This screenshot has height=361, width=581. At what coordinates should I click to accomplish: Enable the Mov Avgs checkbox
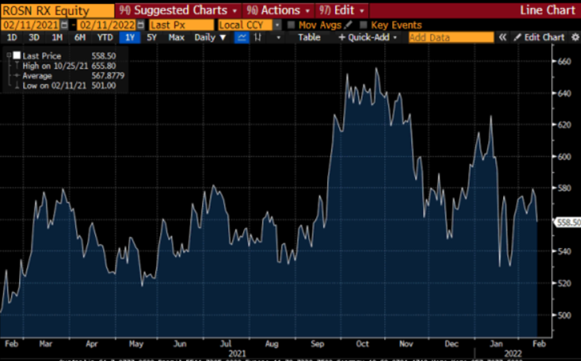point(291,25)
